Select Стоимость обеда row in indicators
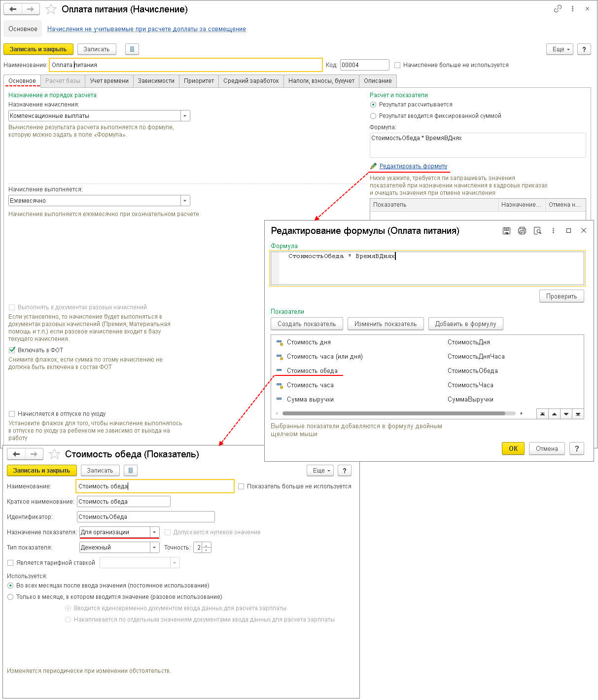598x700 pixels. [427, 371]
